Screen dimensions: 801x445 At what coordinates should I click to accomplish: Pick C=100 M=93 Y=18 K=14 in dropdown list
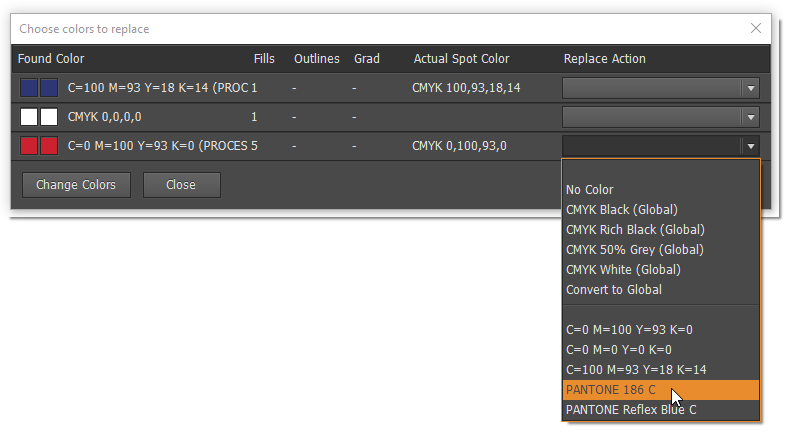pos(636,369)
